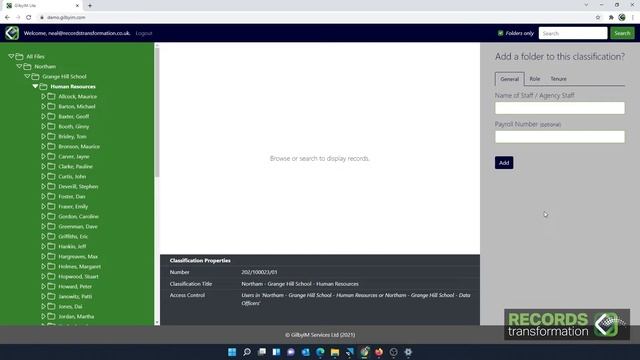Screen dimensions: 640x360
Task: Open the Jones, Dai folder
Action: (x=70, y=307)
